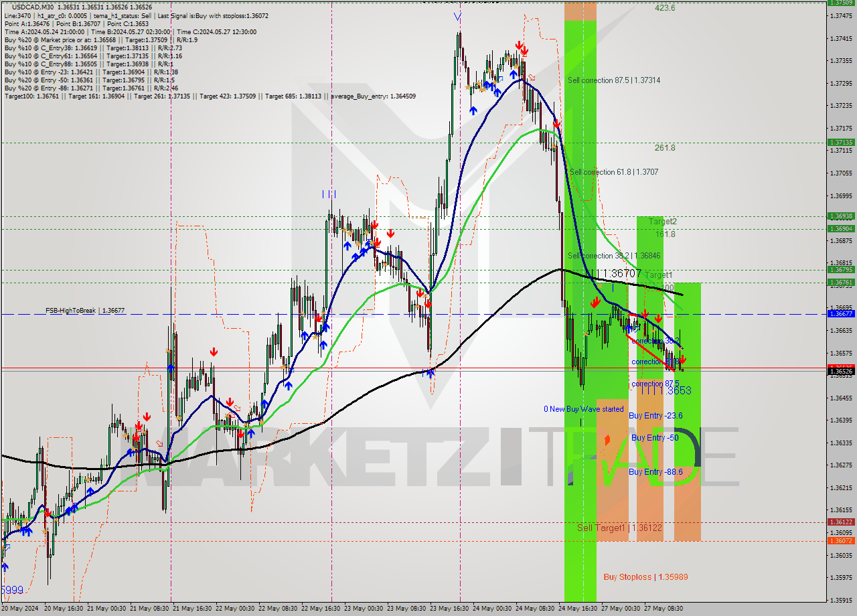Click the Buy %10 @ C_Entry38 info line
Screen dimensions: 857x616
pos(93,48)
